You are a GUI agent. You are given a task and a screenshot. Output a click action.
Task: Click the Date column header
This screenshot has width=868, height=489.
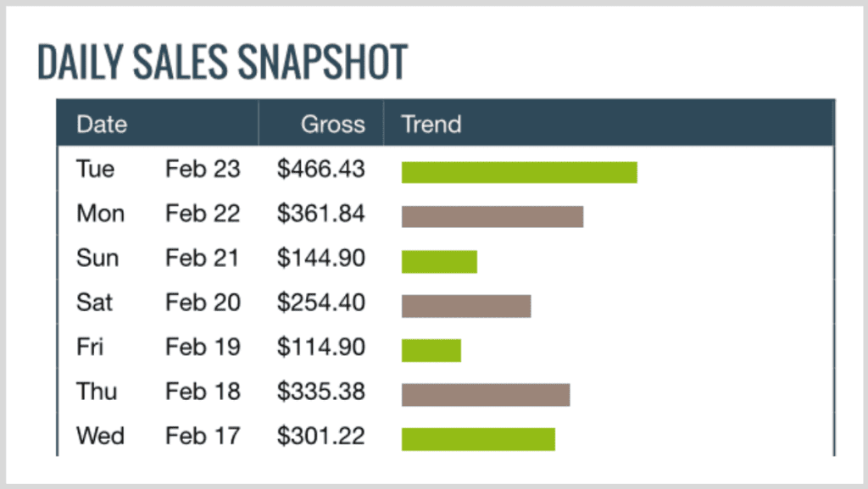[x=102, y=124]
